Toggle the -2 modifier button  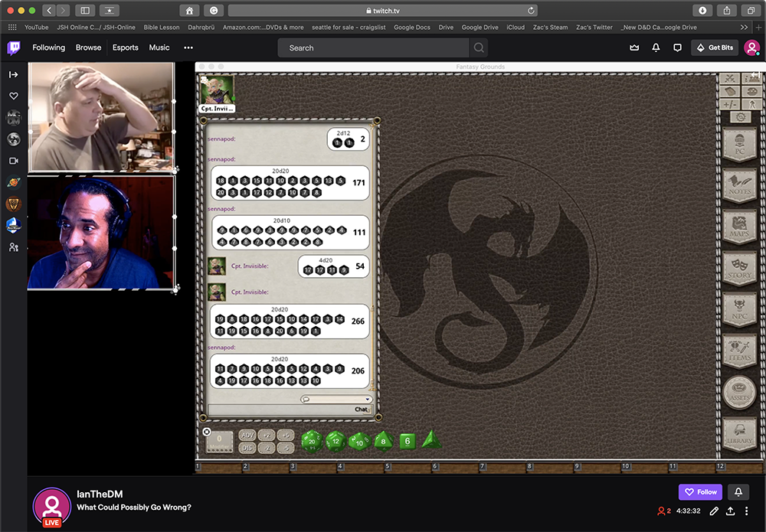click(267, 448)
